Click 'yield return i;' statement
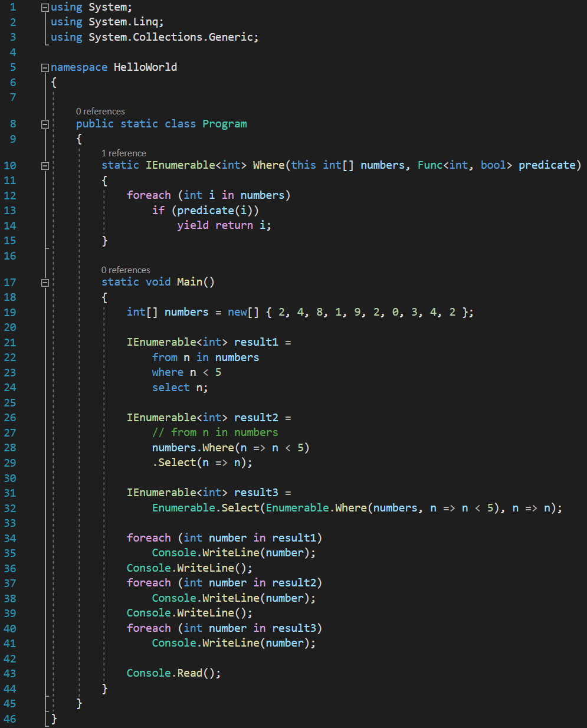 tap(224, 225)
